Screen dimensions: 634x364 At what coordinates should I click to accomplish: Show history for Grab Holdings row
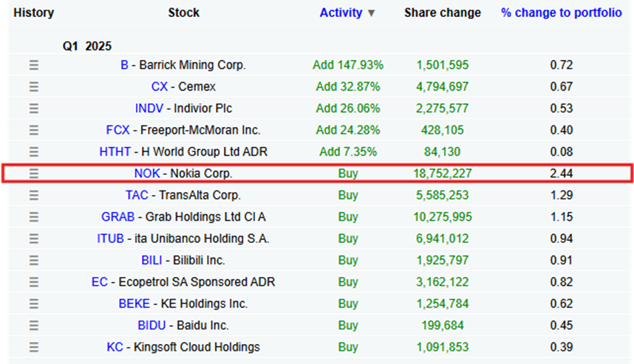[x=33, y=217]
